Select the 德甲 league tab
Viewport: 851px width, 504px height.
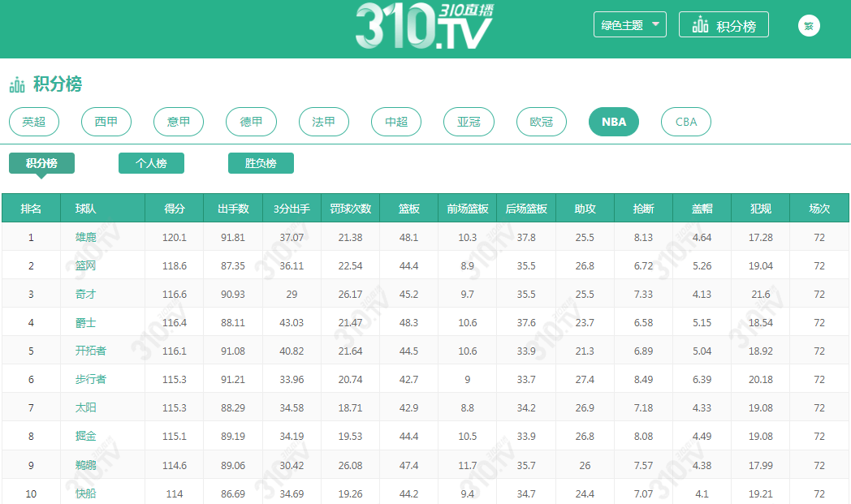251,122
